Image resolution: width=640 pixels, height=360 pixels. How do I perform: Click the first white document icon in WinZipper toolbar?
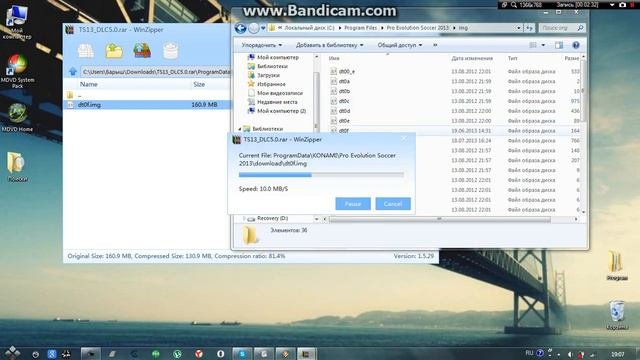click(86, 51)
